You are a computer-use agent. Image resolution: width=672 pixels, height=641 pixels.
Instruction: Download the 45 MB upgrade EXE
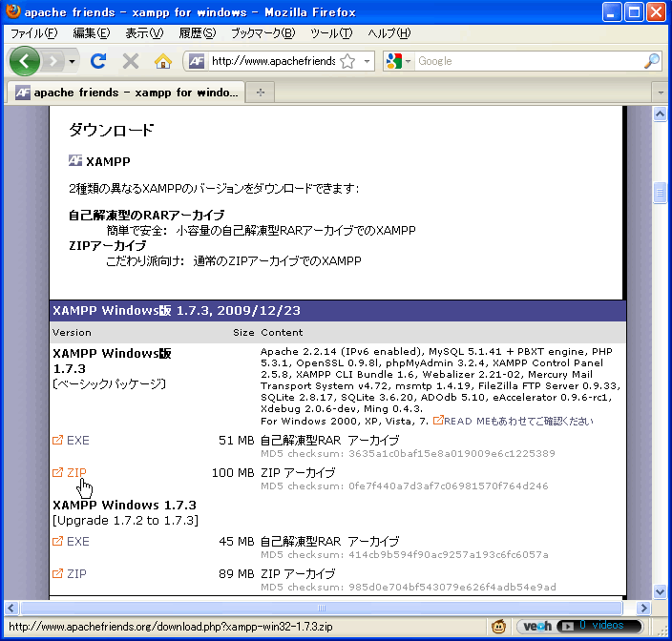pos(77,541)
